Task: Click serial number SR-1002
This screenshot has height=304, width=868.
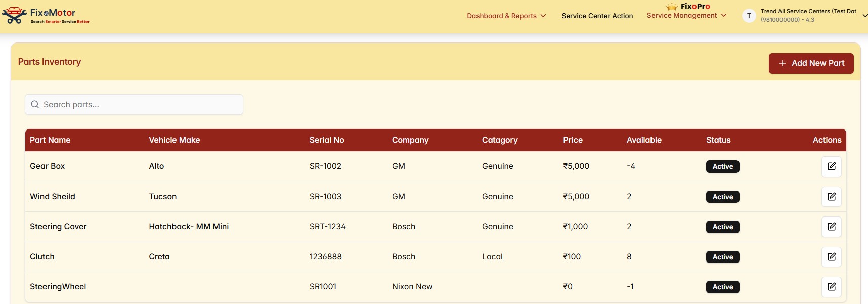Action: (325, 166)
